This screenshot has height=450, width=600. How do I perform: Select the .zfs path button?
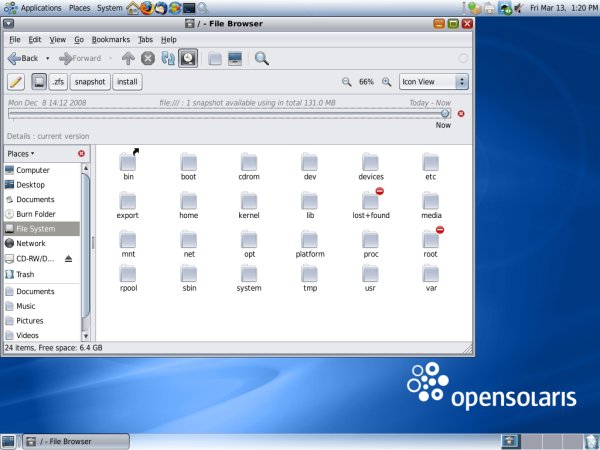coord(58,82)
